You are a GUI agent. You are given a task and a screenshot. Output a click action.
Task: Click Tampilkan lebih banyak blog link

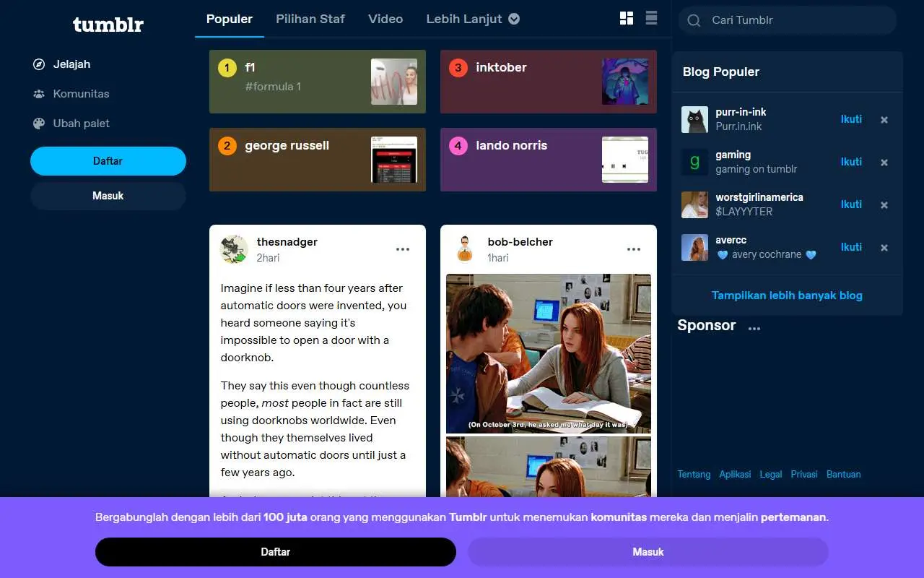pyautogui.click(x=787, y=296)
